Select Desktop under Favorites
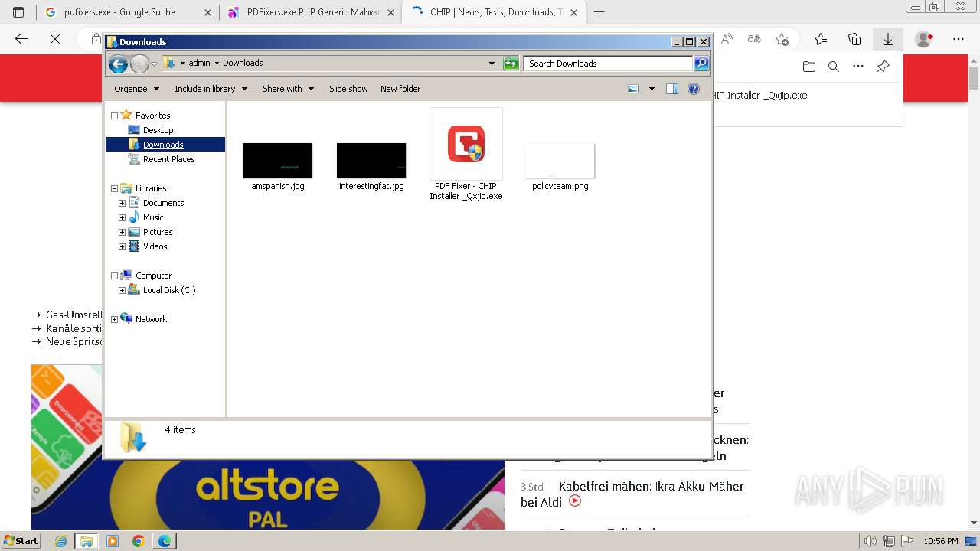Viewport: 980px width, 551px height. [x=158, y=130]
